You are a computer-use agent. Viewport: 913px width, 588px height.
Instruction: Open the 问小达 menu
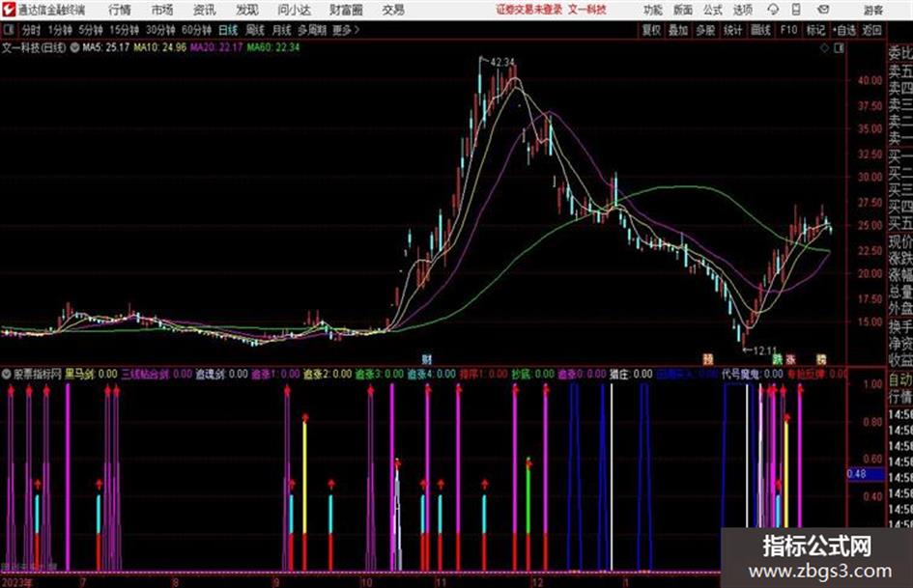(x=294, y=10)
